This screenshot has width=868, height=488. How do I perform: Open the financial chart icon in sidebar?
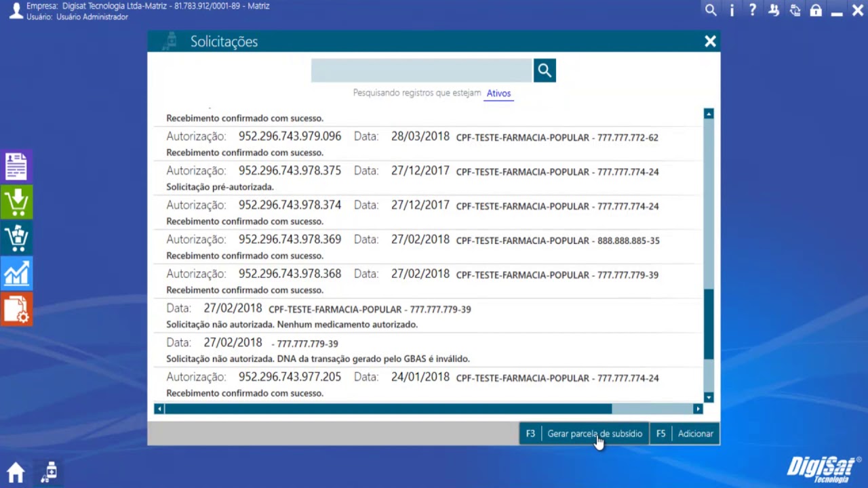point(16,274)
